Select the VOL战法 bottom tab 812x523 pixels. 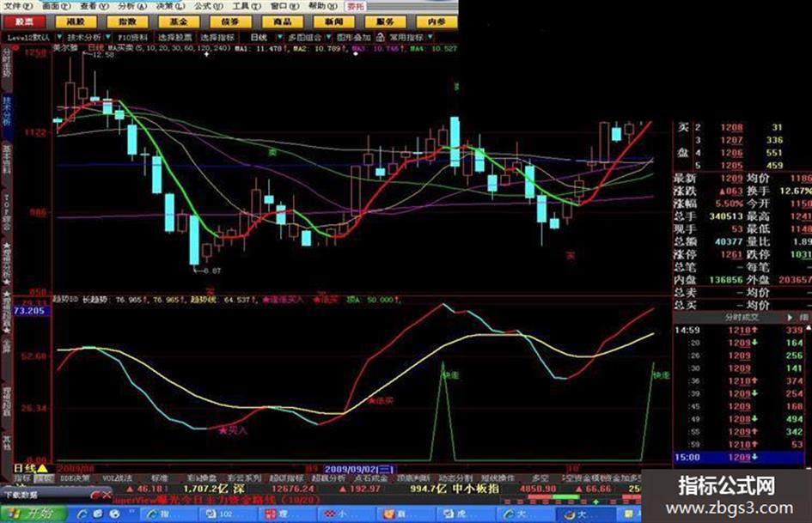pos(118,478)
